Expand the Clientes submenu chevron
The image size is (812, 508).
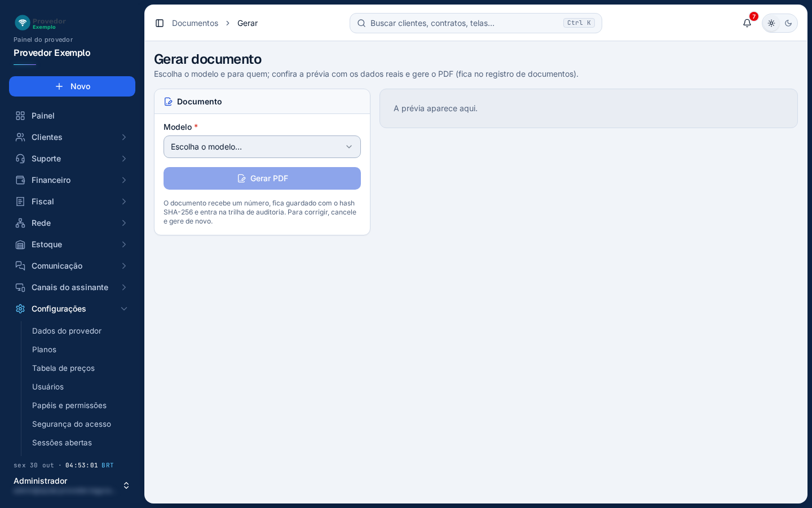click(124, 137)
